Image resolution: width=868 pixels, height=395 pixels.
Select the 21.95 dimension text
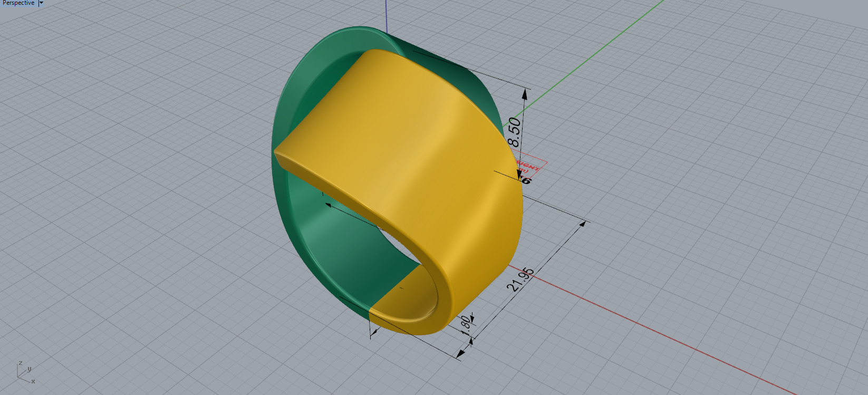tap(520, 280)
